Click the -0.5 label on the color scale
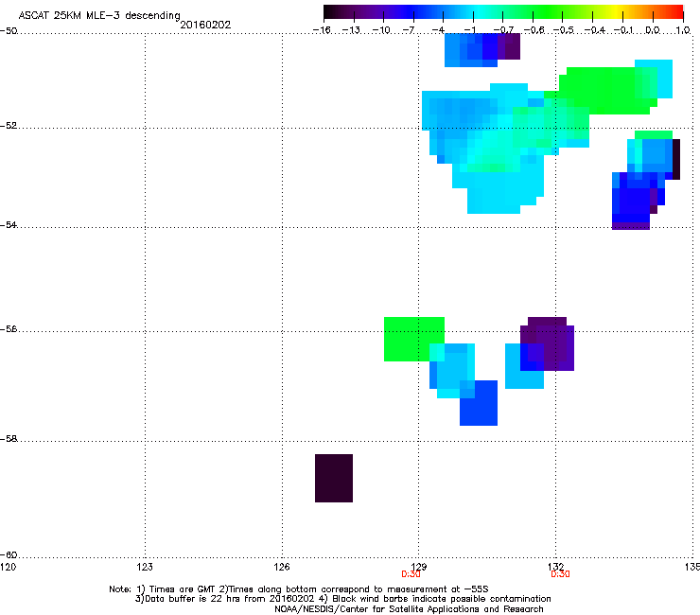 (564, 30)
